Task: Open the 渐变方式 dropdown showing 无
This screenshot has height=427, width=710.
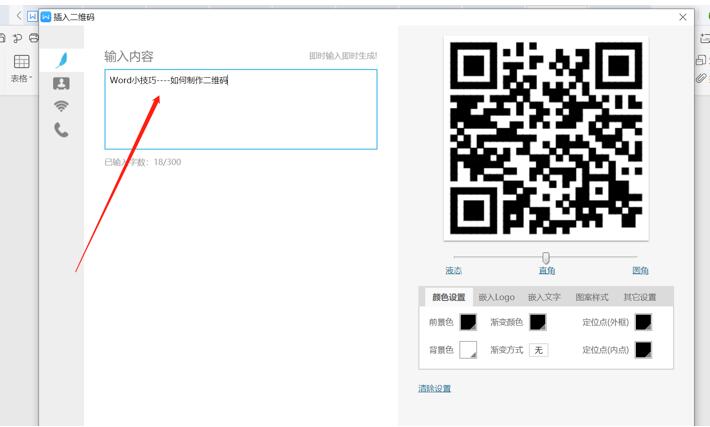Action: (x=538, y=350)
